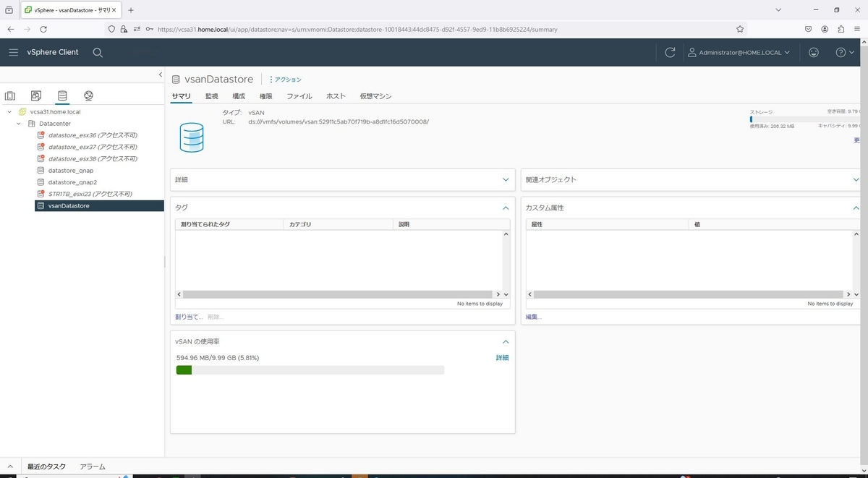Open the browser extensions puzzle icon

click(841, 29)
